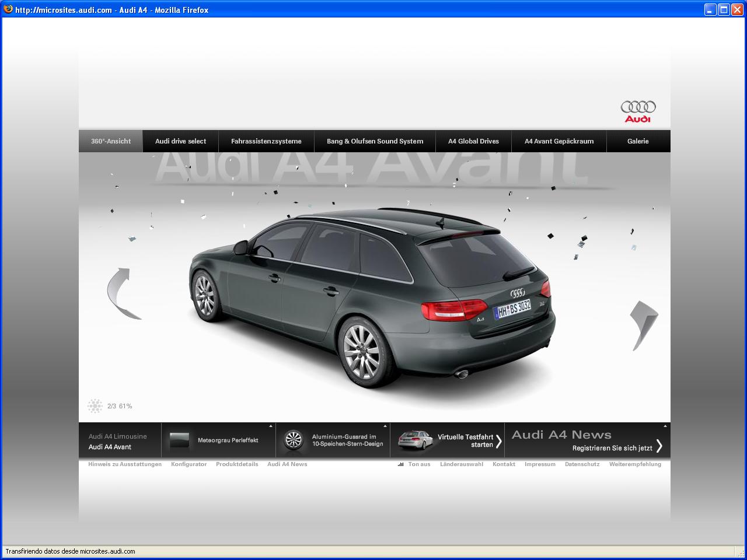Click the sound bars icon
The image size is (747, 560).
click(401, 464)
